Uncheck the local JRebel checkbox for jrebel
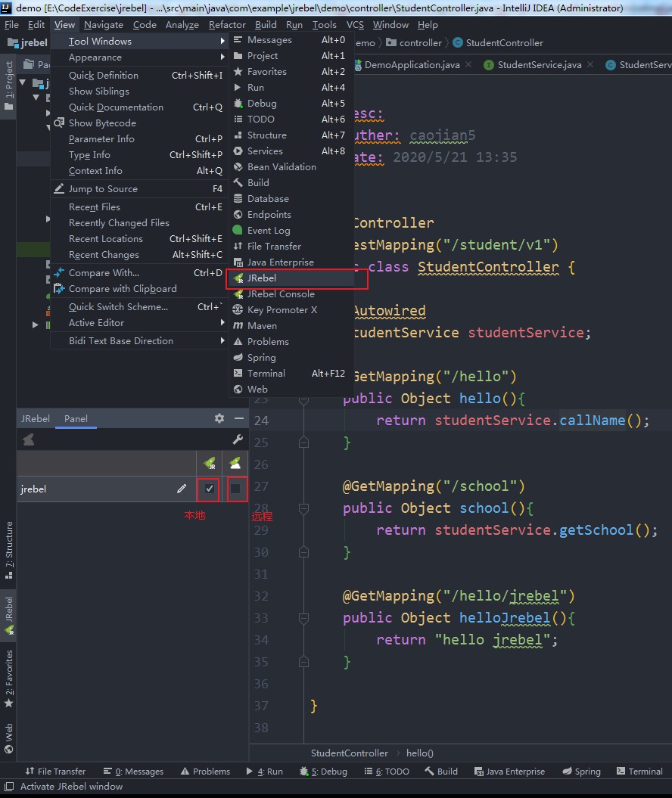Image resolution: width=672 pixels, height=798 pixels. tap(210, 489)
